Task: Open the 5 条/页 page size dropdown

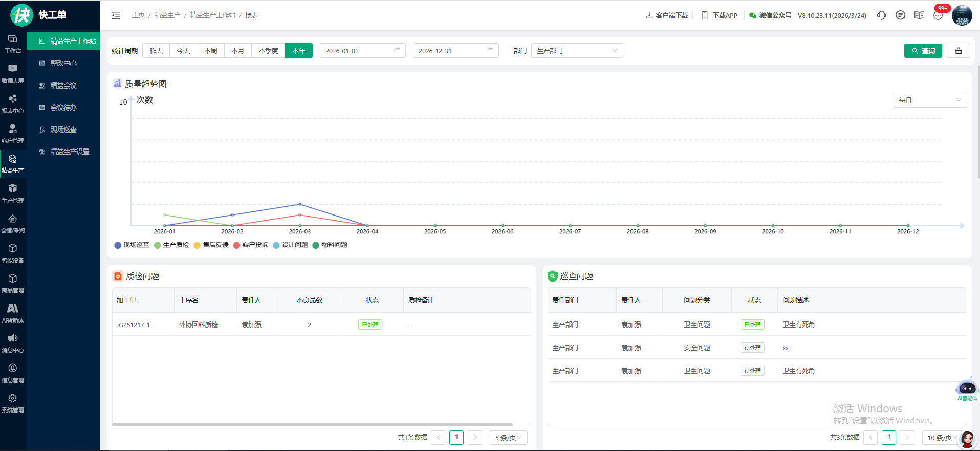Action: (x=508, y=438)
